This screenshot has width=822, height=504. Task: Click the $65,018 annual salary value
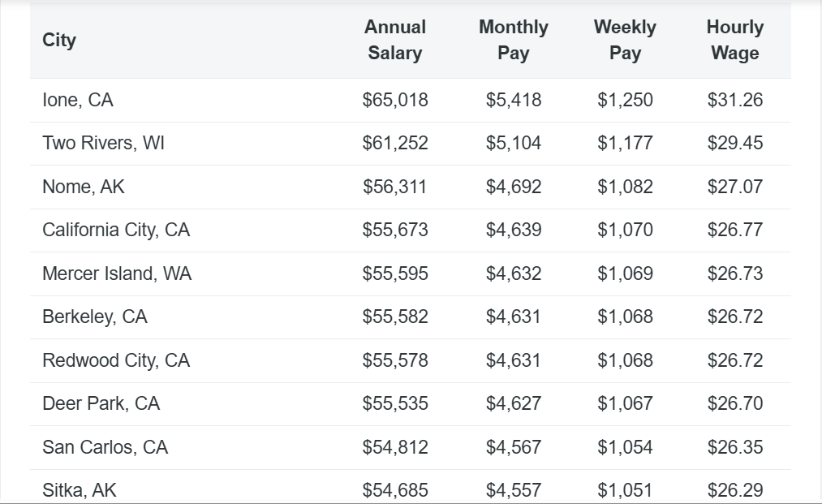click(394, 100)
